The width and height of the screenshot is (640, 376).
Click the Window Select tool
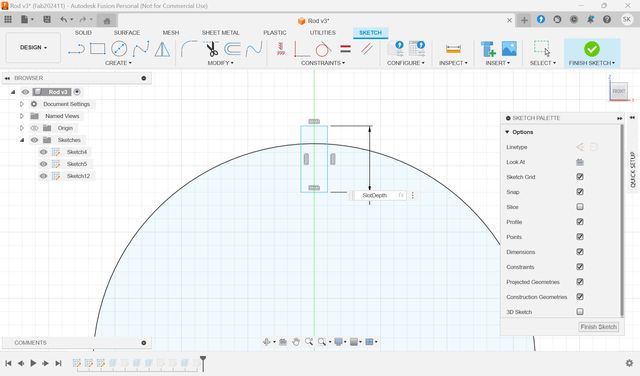(x=542, y=49)
